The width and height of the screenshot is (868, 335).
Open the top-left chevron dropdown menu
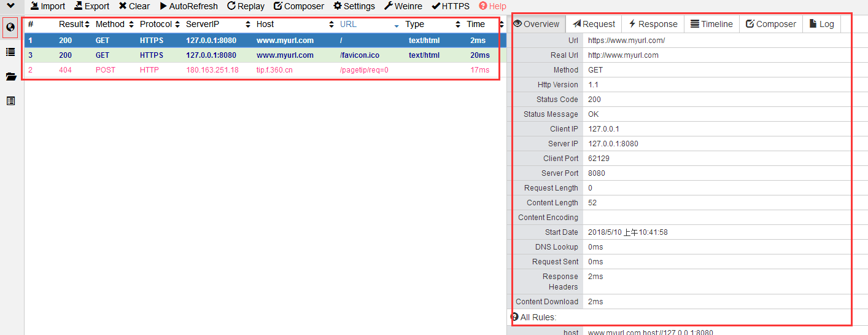pos(10,6)
